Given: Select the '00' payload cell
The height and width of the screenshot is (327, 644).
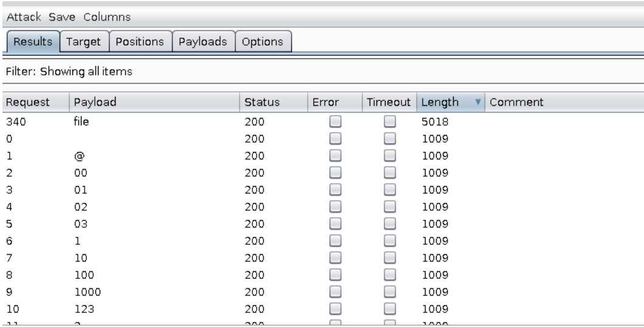Looking at the screenshot, I should tap(154, 173).
